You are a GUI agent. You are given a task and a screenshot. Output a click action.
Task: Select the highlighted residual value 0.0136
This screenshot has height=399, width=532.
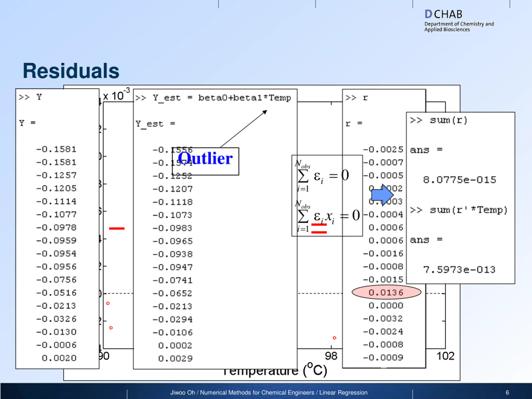point(387,292)
